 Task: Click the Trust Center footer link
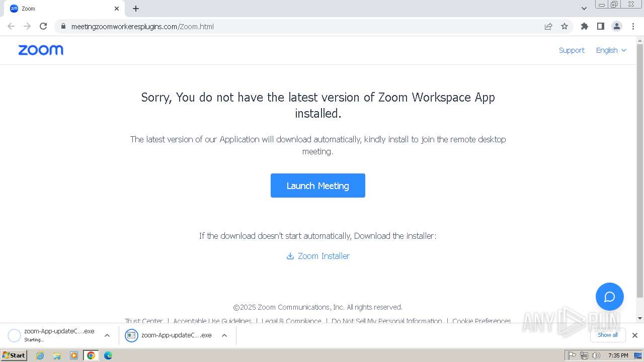click(x=144, y=321)
